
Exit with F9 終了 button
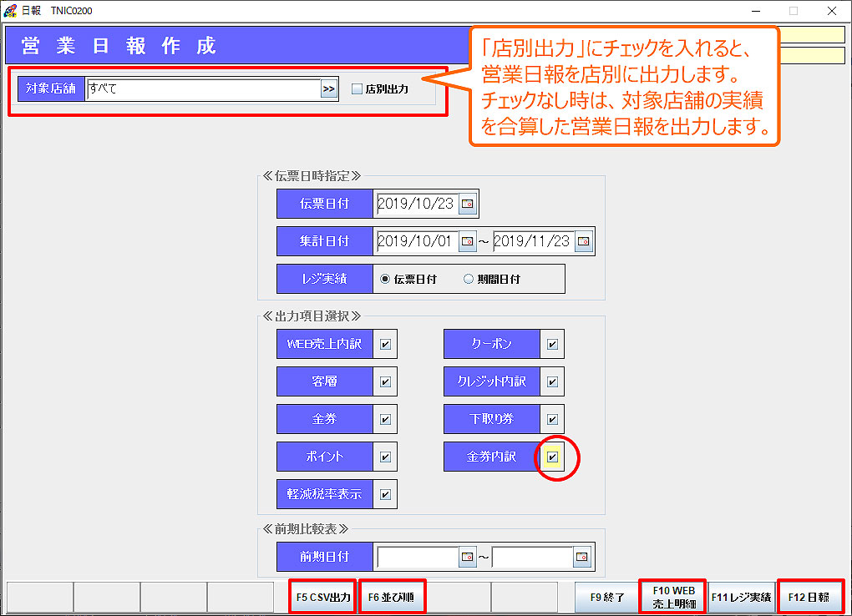pos(607,597)
